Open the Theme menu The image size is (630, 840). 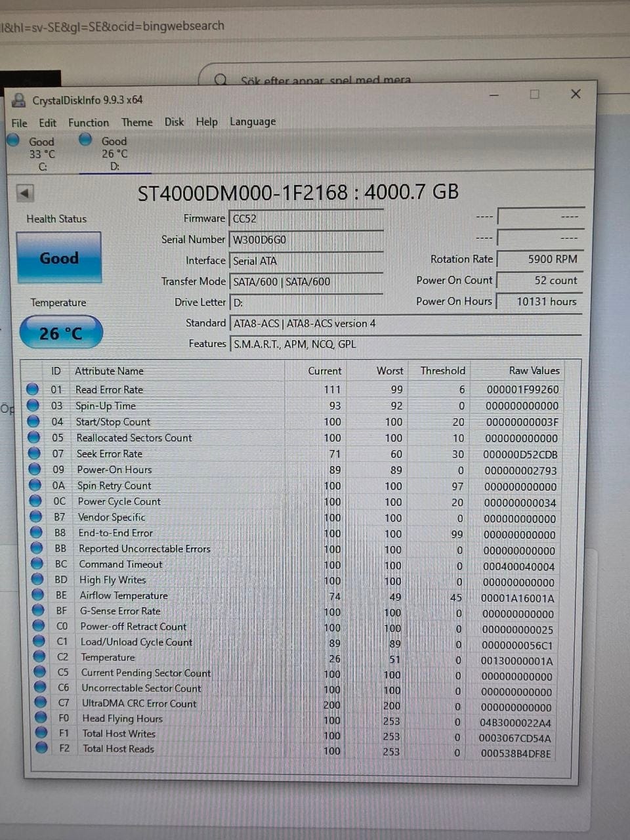coord(137,122)
